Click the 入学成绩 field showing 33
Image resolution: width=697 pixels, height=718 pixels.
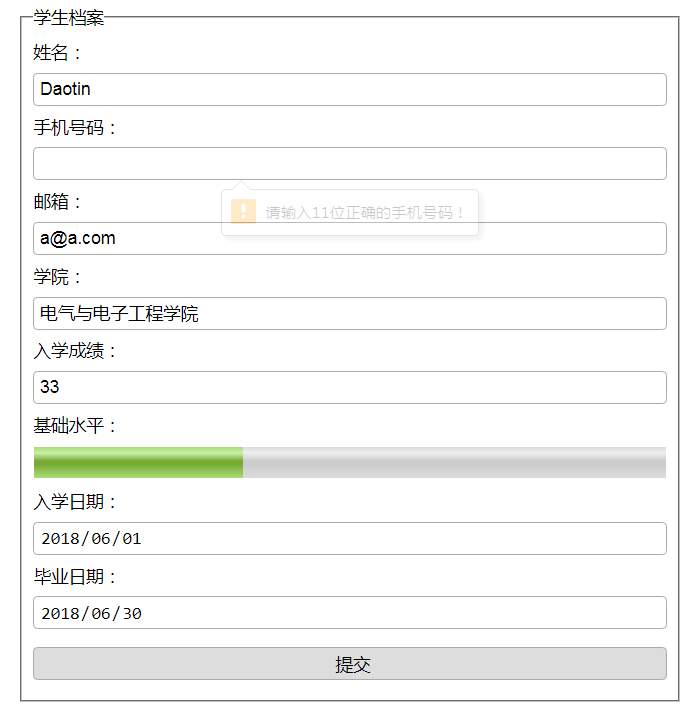pos(349,387)
